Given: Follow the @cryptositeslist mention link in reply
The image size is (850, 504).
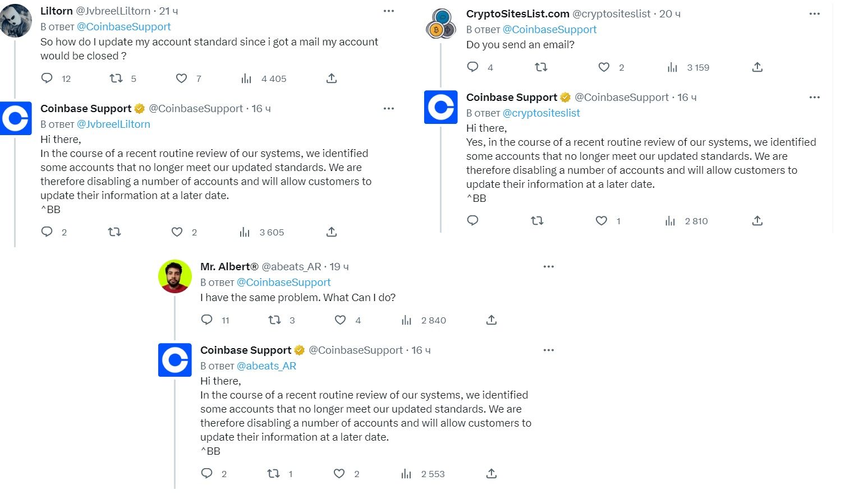Looking at the screenshot, I should click(x=541, y=113).
